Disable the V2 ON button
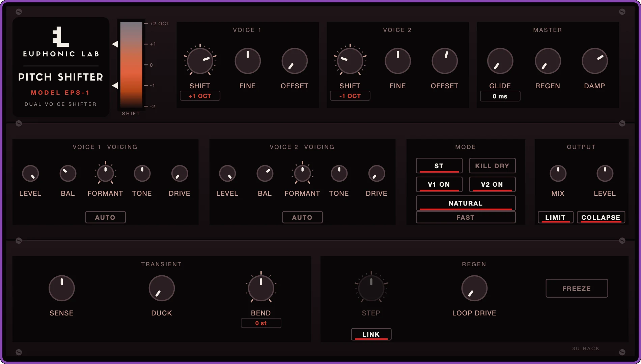 (492, 184)
